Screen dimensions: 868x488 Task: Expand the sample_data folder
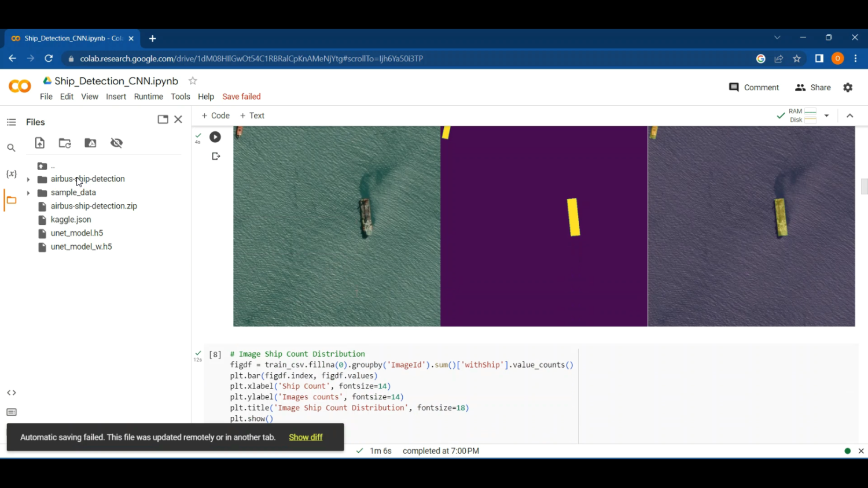click(x=28, y=193)
